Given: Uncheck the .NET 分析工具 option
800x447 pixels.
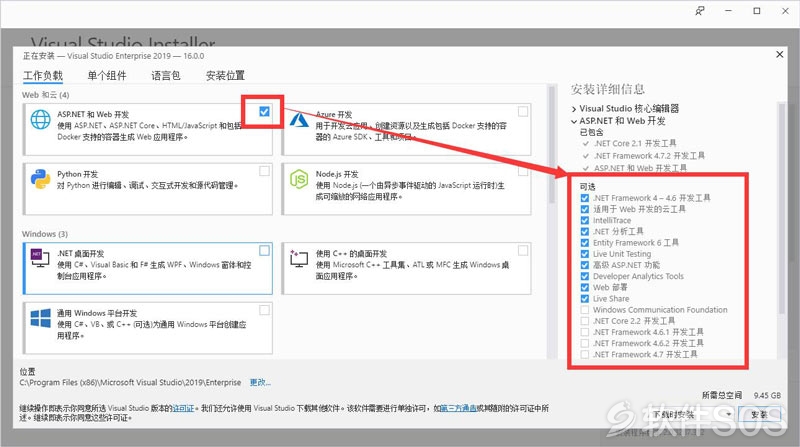Looking at the screenshot, I should click(585, 232).
